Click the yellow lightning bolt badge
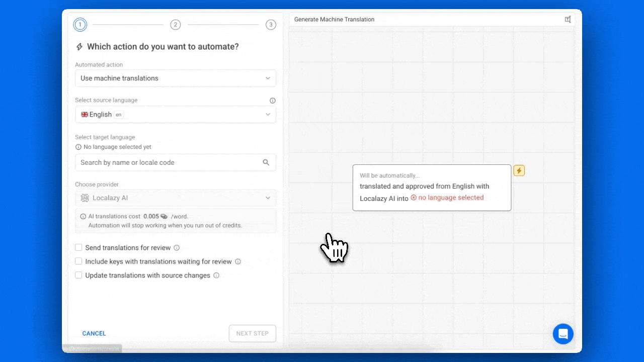Viewport: 644px width, 362px height. click(519, 171)
